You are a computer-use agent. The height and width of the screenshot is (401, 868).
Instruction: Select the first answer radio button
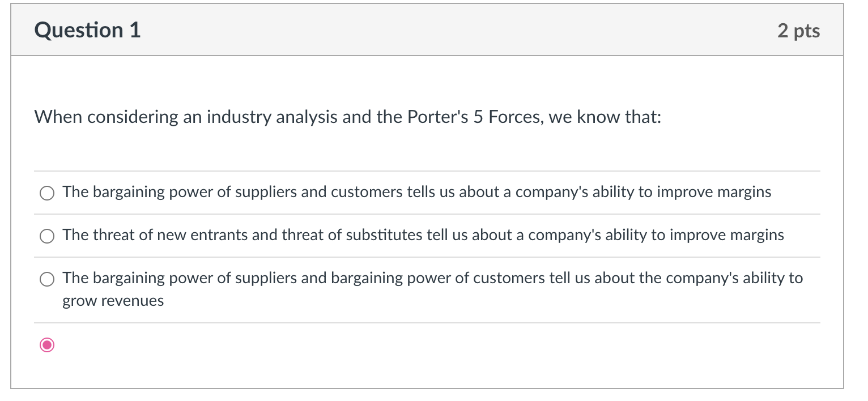click(47, 193)
